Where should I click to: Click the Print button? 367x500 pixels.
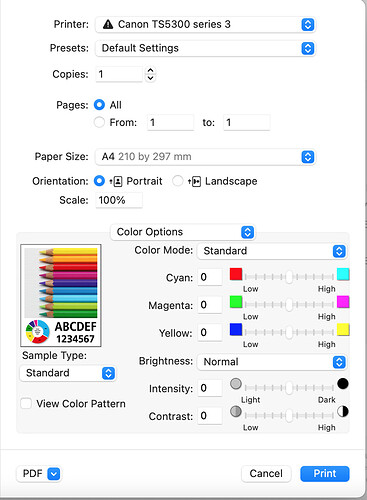tap(325, 473)
